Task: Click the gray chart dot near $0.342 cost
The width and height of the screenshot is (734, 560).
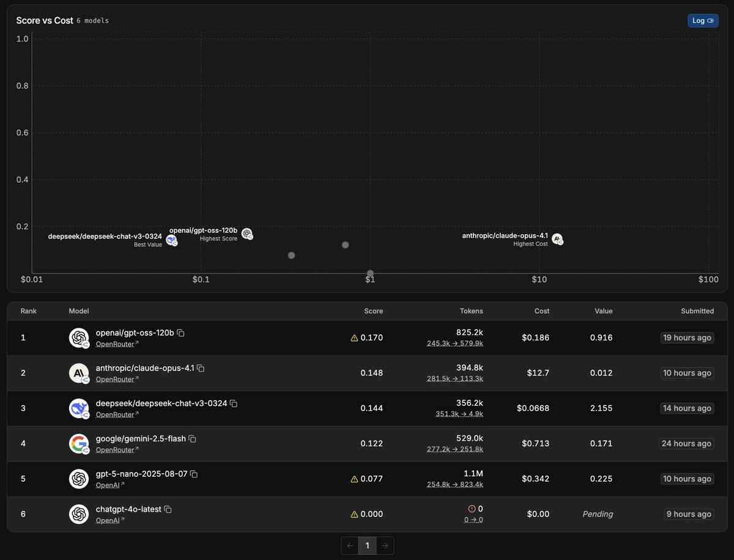Action: (291, 255)
